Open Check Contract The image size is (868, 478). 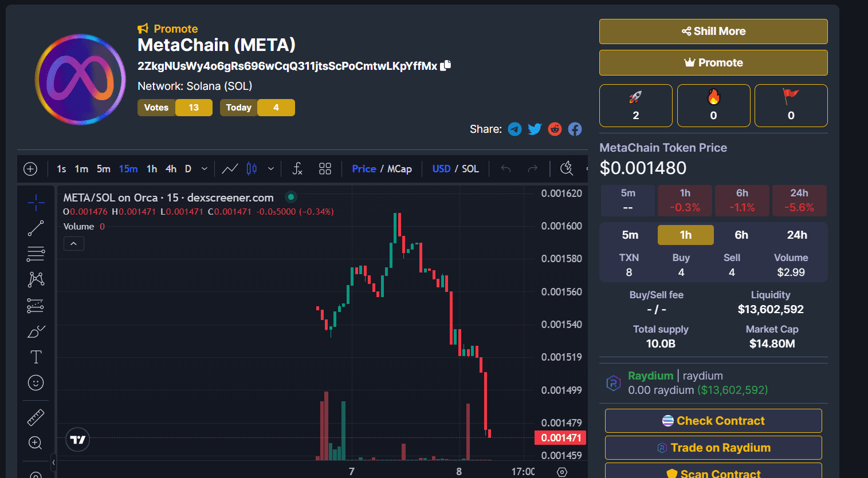(713, 421)
